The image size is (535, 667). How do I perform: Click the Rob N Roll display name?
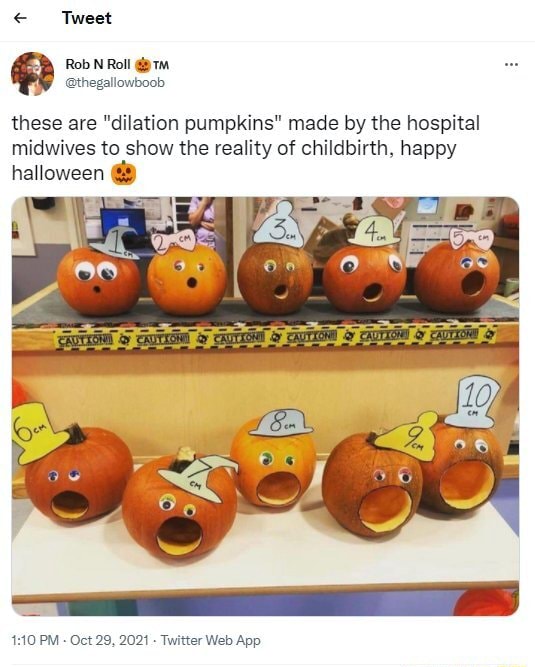98,64
